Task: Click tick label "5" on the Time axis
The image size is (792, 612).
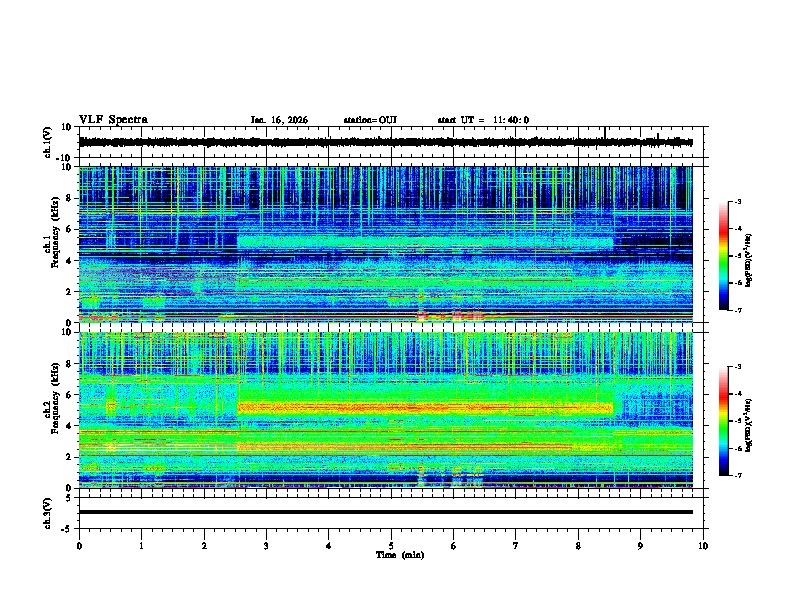Action: pos(391,546)
